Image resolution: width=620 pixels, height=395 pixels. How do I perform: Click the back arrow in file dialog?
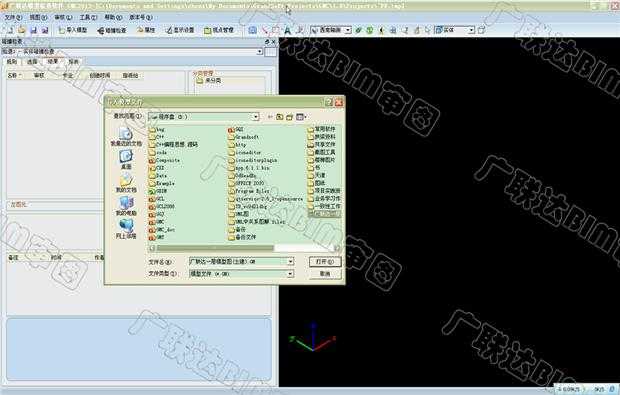click(270, 117)
